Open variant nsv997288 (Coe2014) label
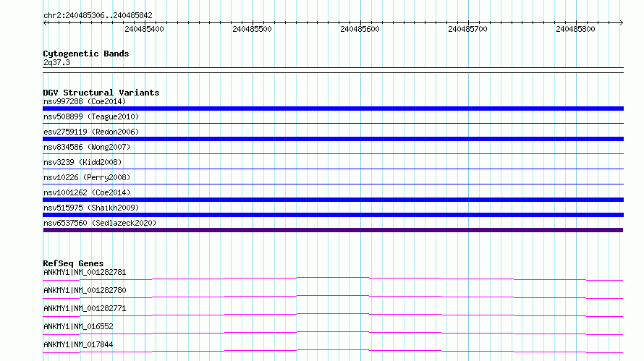The image size is (644, 361). [85, 101]
